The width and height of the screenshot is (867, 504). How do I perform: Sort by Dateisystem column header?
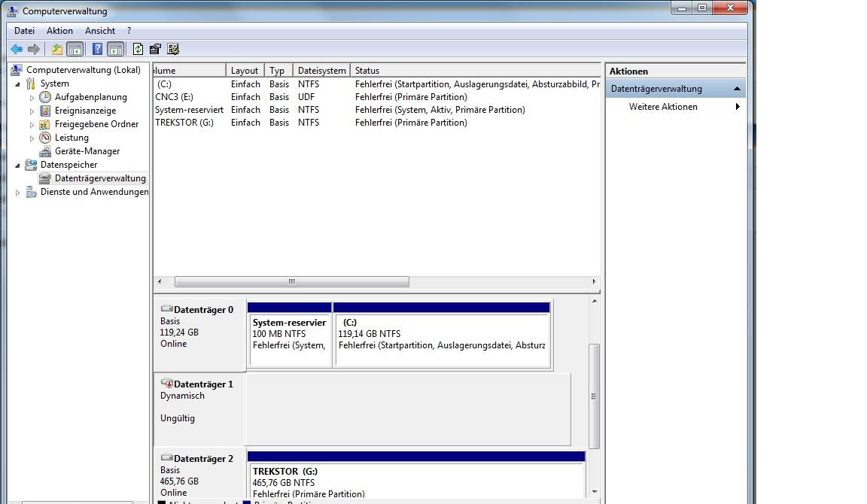tap(321, 70)
